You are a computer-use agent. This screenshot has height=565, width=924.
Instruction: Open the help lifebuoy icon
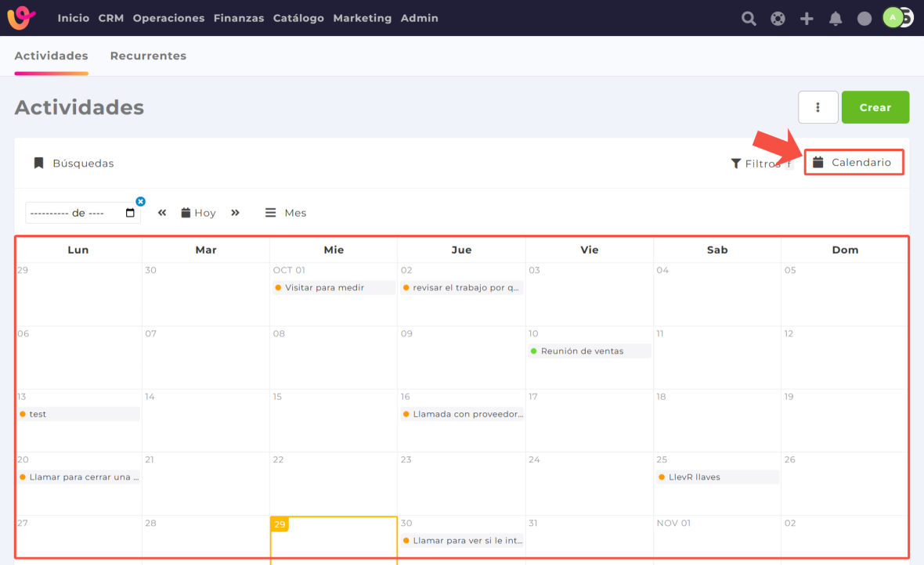[x=778, y=18]
